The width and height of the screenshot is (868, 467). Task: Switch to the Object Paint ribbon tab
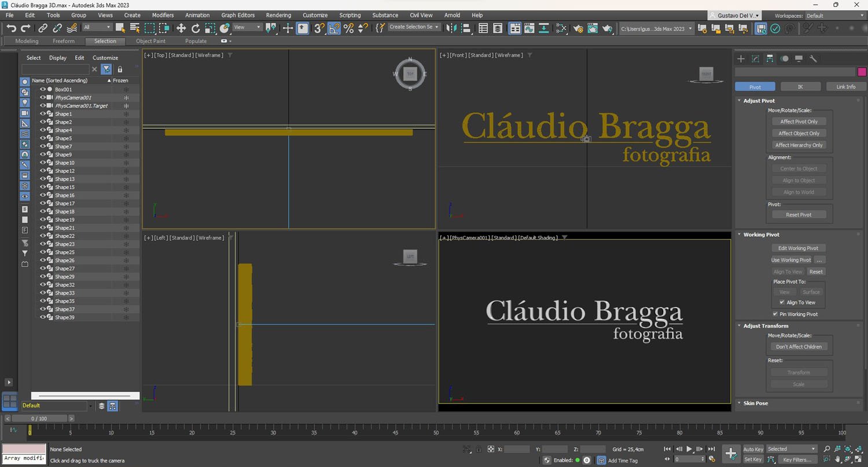[150, 41]
